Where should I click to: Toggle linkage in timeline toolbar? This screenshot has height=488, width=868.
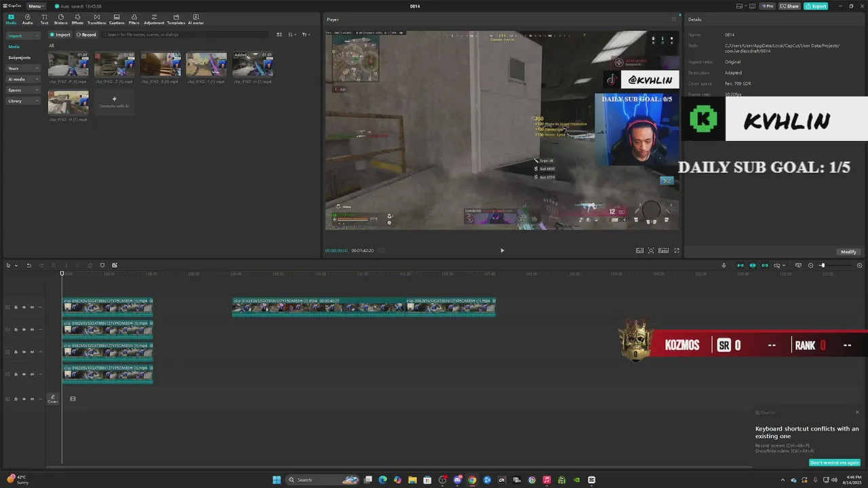765,265
